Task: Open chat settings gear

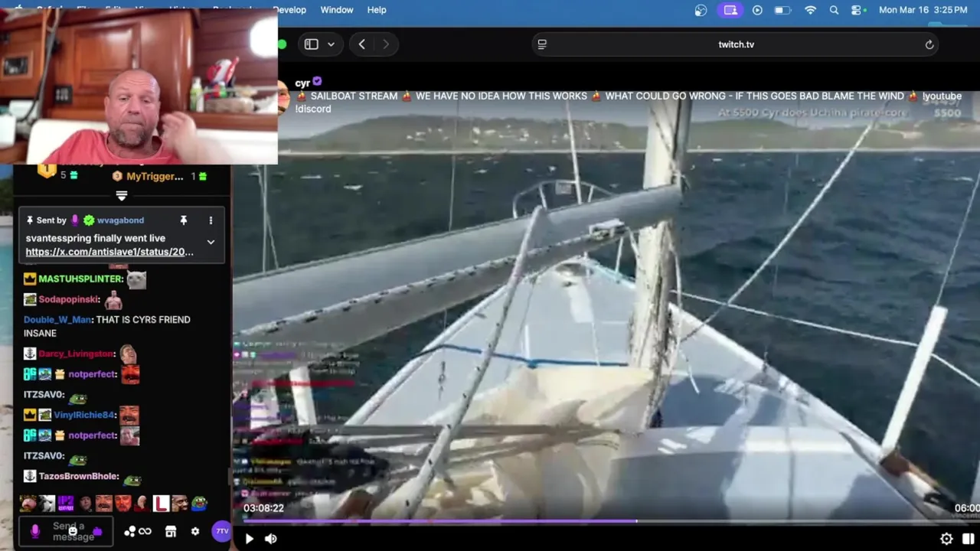Action: [x=195, y=531]
